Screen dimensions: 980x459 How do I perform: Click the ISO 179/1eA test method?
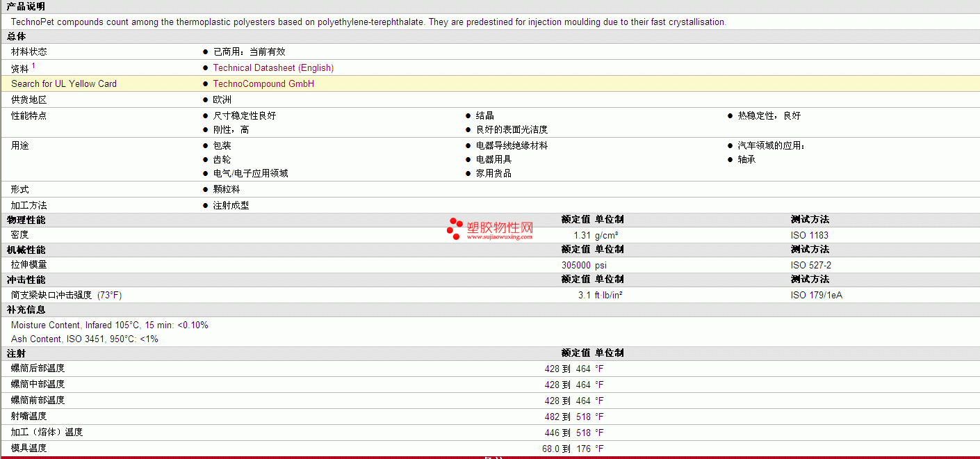pos(817,296)
